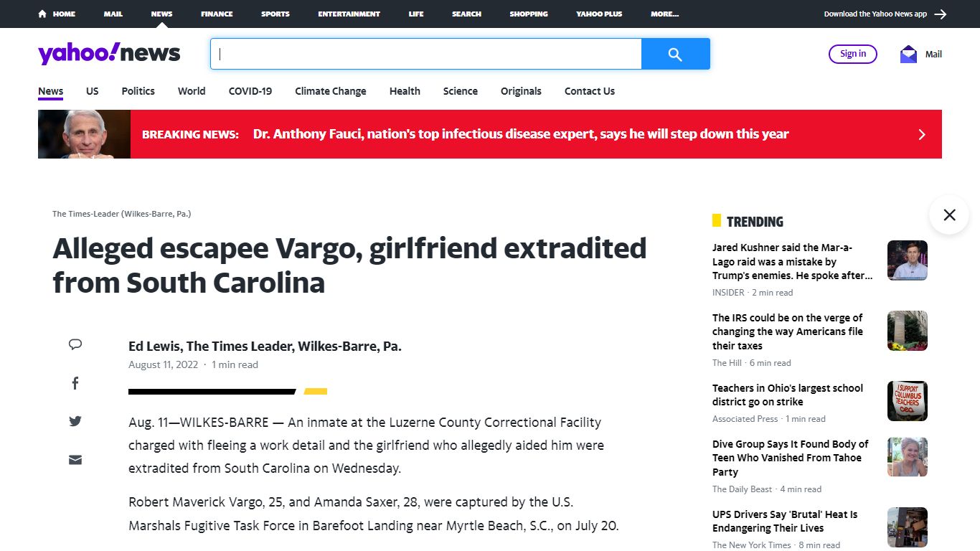Select the Originals section tab
The width and height of the screenshot is (980, 551).
coord(521,91)
